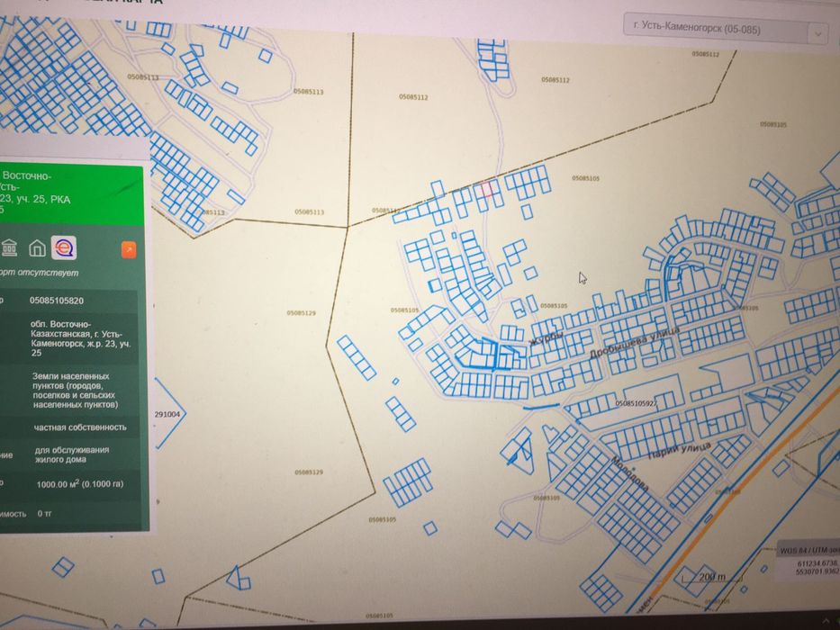Click the parcel polygon labeled 291004
Viewport: 840px width, 630px height.
[169, 414]
